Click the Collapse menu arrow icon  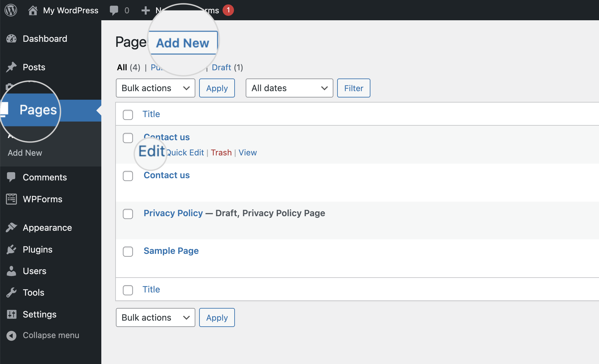coord(11,336)
